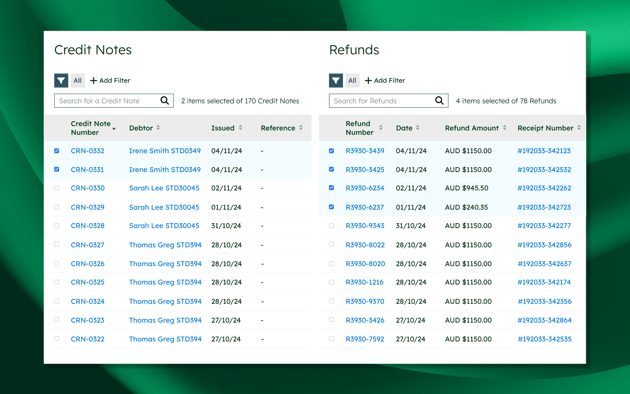The image size is (630, 394).
Task: Open refund R3930-3425
Action: coord(365,169)
